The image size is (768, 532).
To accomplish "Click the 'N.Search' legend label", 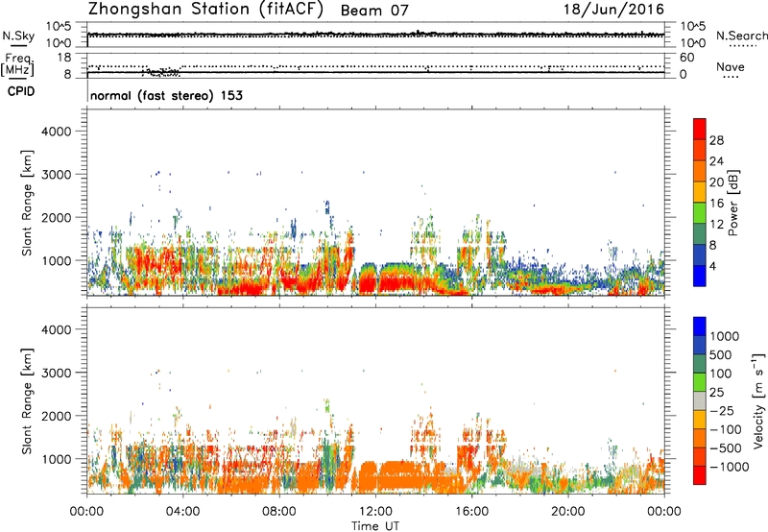I will click(742, 36).
